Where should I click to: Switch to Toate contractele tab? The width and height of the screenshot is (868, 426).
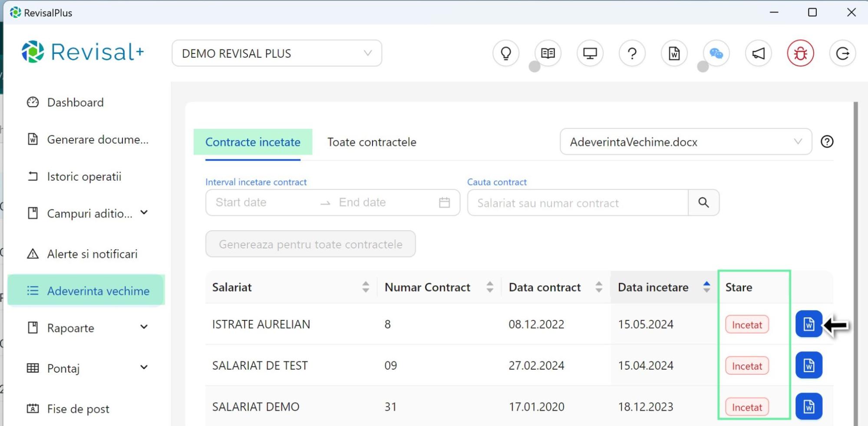click(372, 142)
